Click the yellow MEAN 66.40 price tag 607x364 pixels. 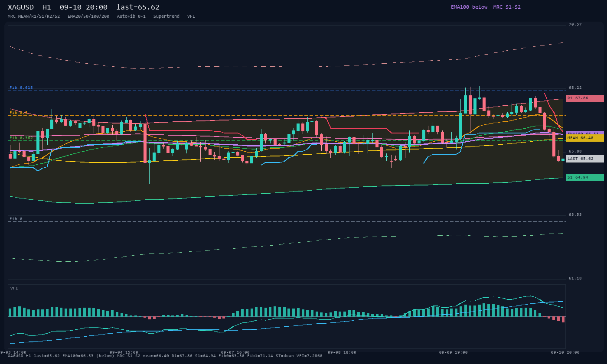point(585,138)
